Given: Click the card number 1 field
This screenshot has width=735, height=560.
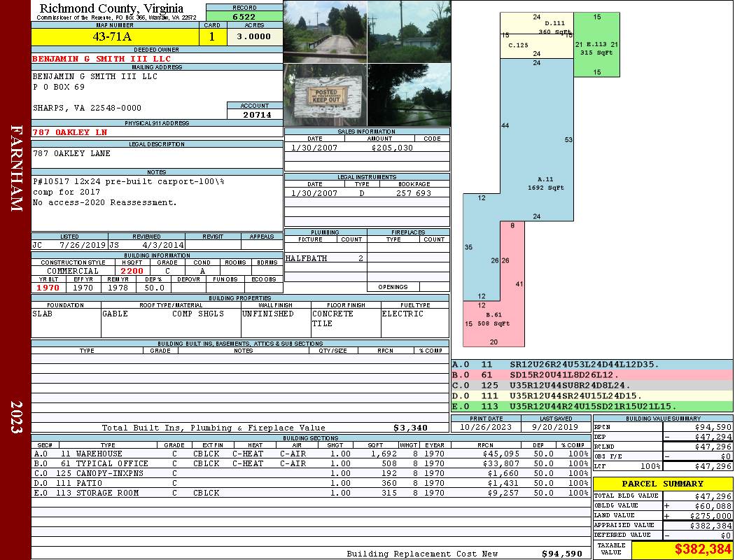Looking at the screenshot, I should coord(212,36).
